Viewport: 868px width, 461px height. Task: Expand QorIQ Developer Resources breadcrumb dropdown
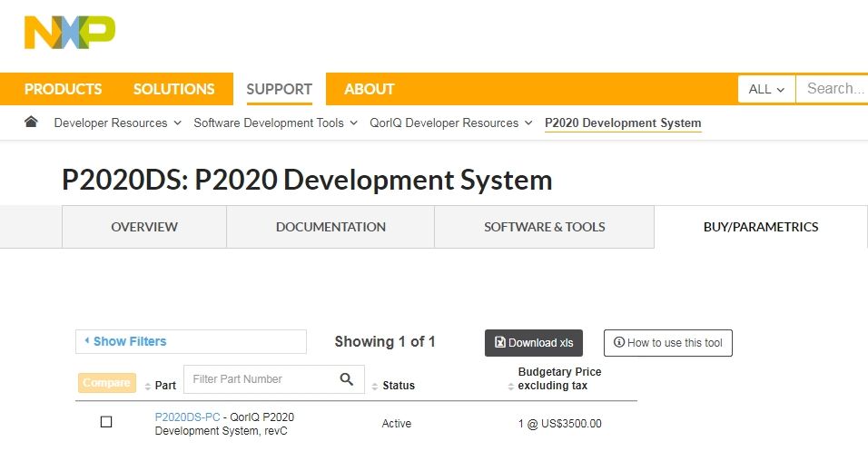(528, 123)
